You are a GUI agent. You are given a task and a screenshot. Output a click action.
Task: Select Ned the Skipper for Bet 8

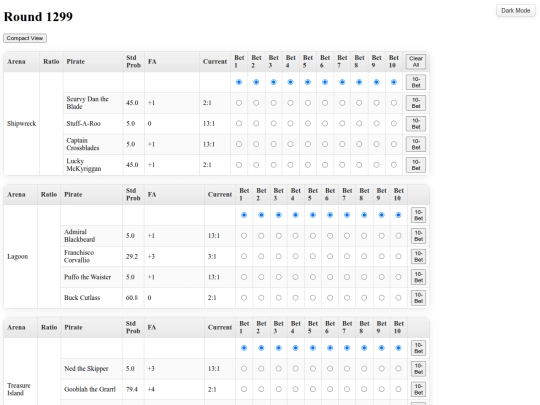click(364, 369)
